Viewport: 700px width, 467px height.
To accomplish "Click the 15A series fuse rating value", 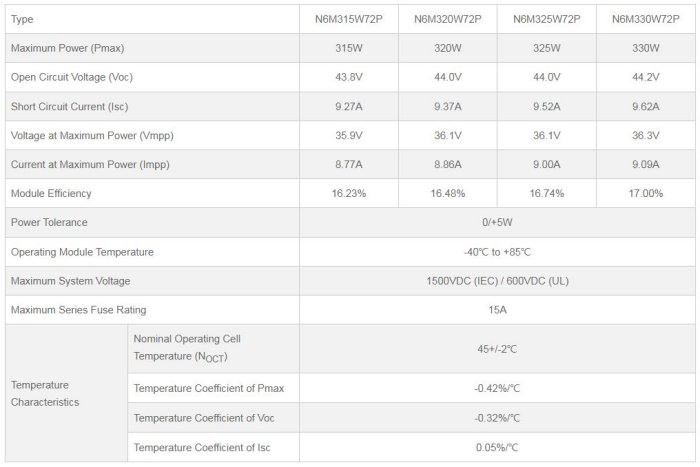I will [x=497, y=310].
